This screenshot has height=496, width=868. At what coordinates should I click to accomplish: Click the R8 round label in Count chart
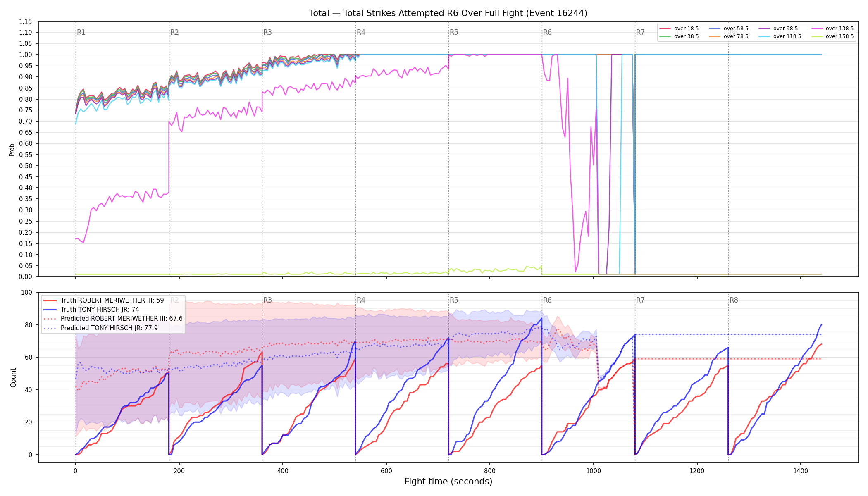pyautogui.click(x=734, y=300)
